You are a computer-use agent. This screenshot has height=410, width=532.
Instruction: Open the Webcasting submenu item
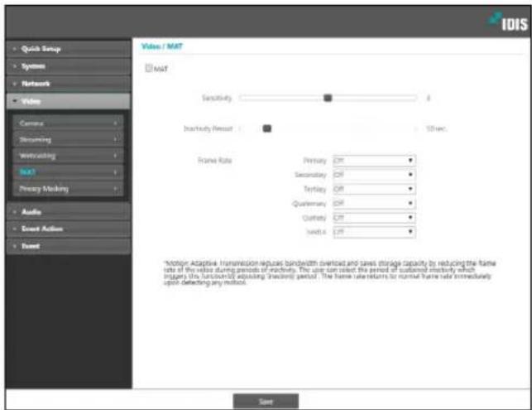pos(68,156)
